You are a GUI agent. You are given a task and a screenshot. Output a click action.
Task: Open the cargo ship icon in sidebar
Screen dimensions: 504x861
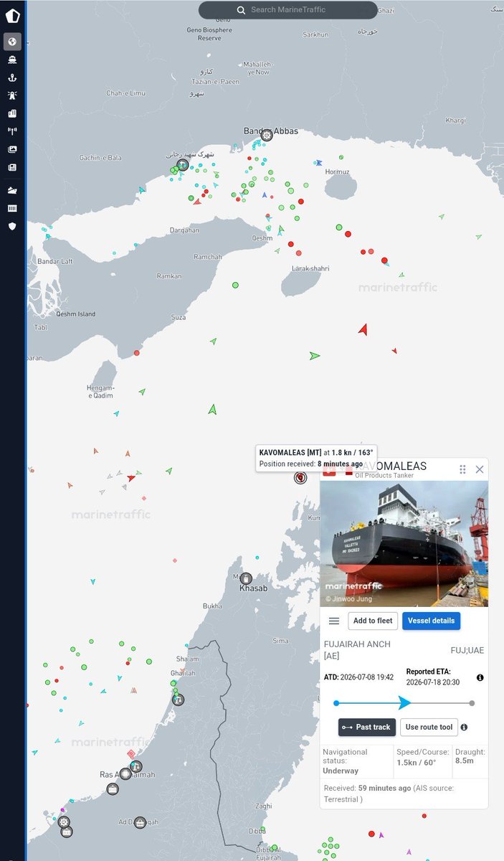(12, 190)
